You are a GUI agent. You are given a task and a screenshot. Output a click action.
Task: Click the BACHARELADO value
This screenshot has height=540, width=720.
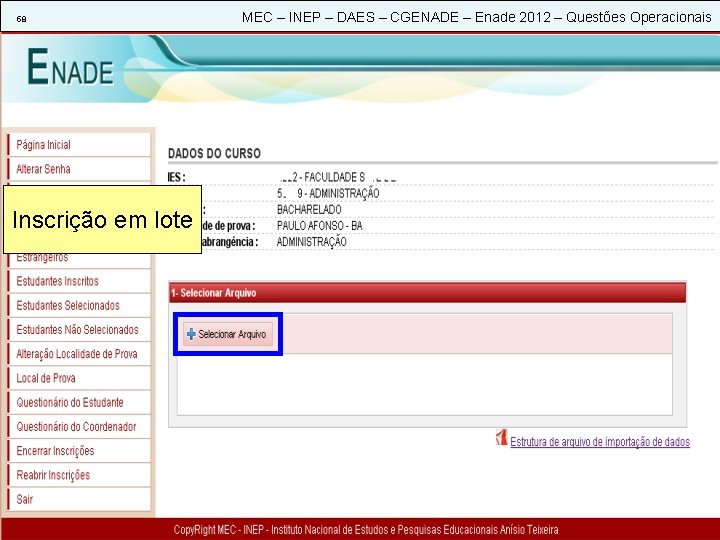309,210
